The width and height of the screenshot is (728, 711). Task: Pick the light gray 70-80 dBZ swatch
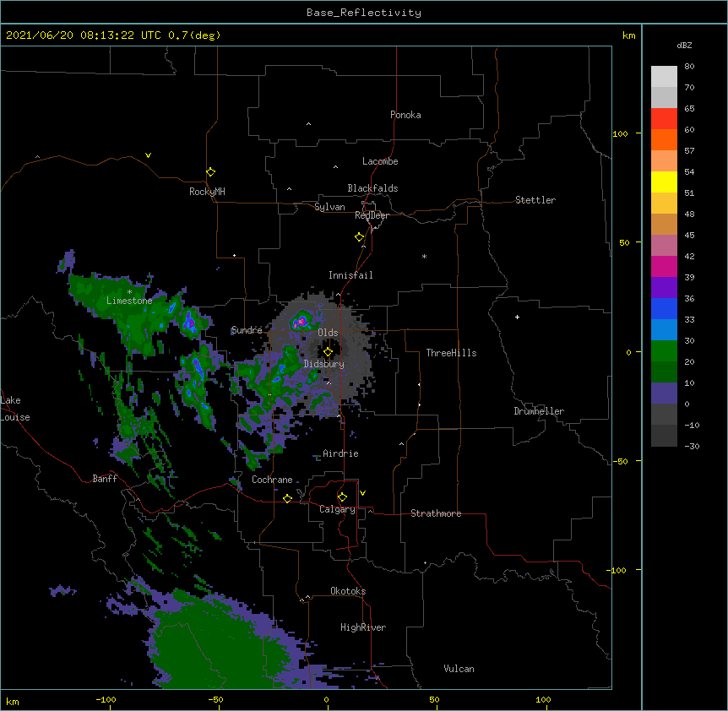(664, 77)
